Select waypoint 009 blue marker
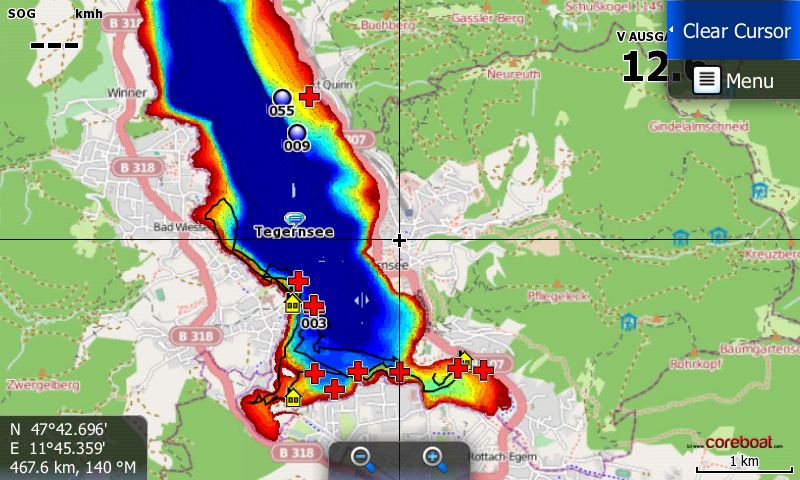This screenshot has width=800, height=480. click(296, 132)
